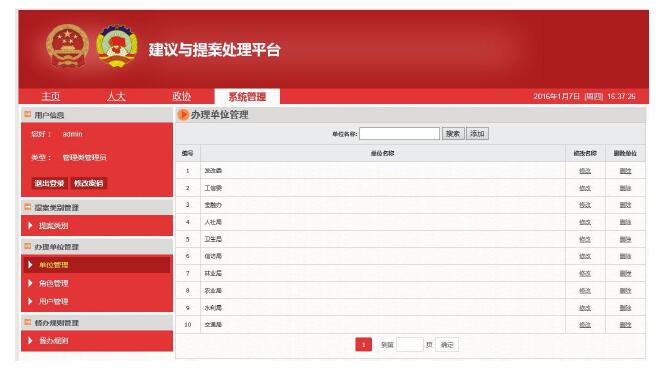
Task: Click the arrow icon before 用户管理
Action: 30,301
